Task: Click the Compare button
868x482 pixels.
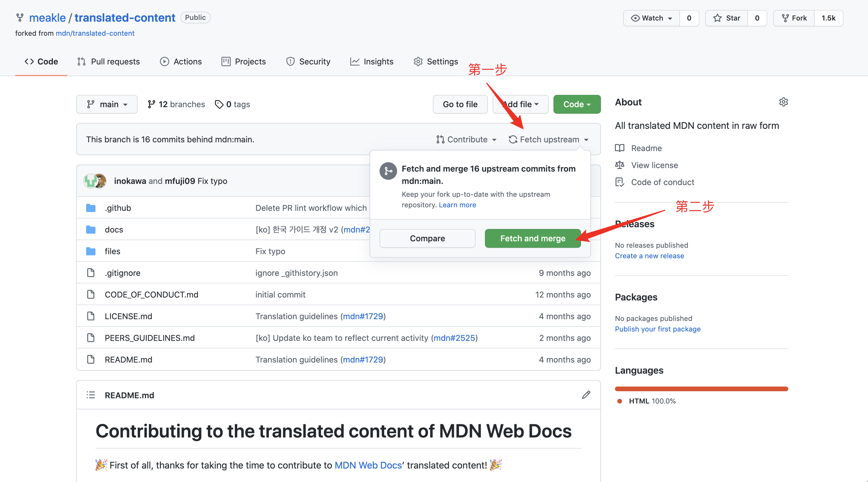Action: pos(427,238)
